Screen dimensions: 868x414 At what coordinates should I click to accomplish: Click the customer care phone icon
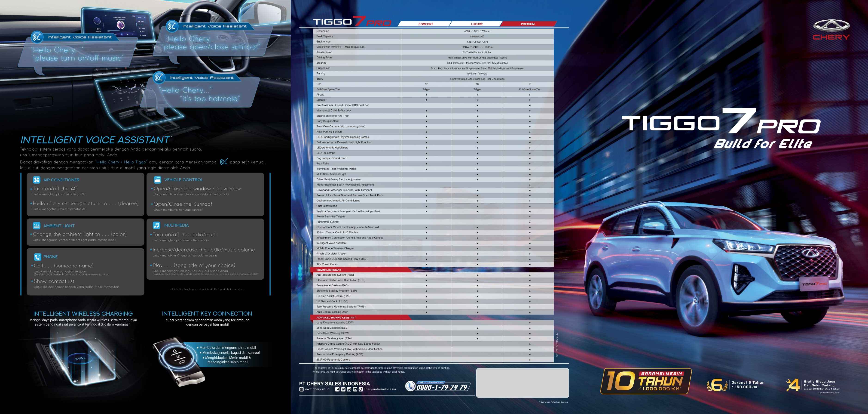(x=410, y=386)
